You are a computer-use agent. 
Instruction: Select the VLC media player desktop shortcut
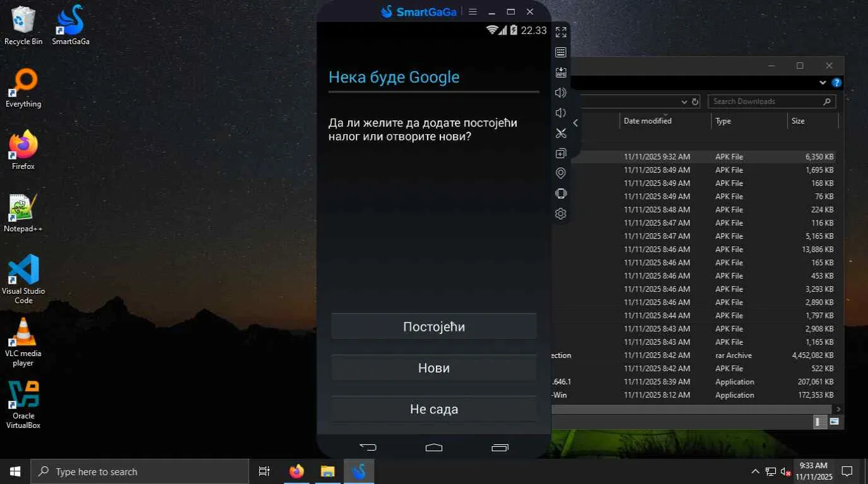click(23, 342)
